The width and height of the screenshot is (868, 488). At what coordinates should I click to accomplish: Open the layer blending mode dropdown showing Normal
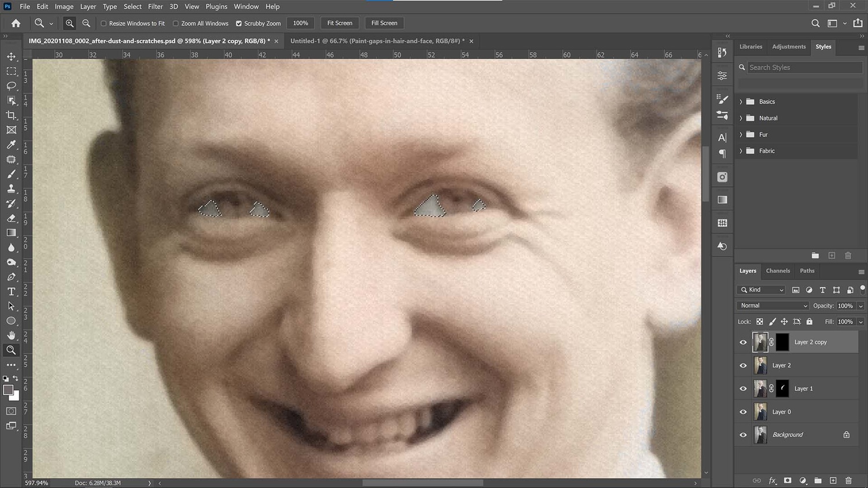click(x=773, y=305)
